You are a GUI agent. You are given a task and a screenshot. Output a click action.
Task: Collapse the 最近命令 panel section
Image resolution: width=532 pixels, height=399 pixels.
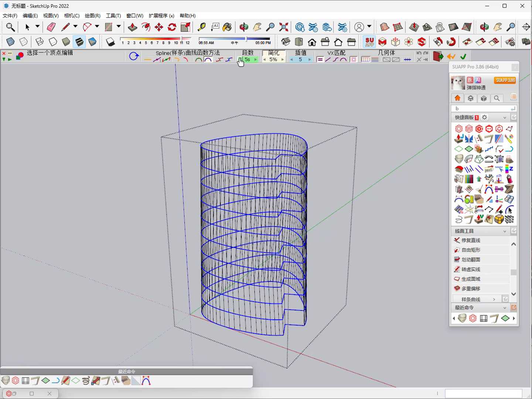(x=505, y=307)
